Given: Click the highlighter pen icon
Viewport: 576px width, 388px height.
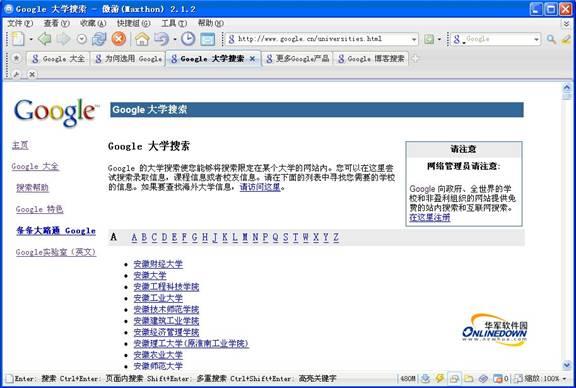Looking at the screenshot, I should [566, 39].
